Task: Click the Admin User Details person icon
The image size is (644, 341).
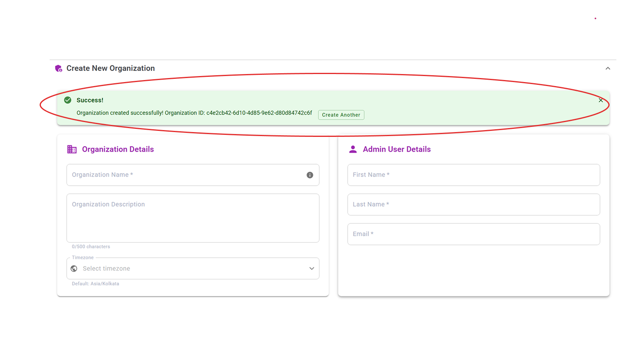Action: point(353,149)
